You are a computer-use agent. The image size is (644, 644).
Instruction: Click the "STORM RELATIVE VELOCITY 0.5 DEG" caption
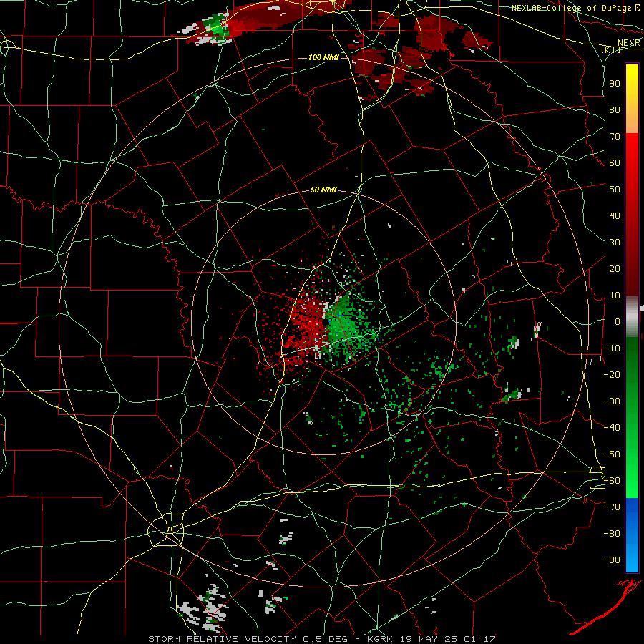click(x=248, y=639)
